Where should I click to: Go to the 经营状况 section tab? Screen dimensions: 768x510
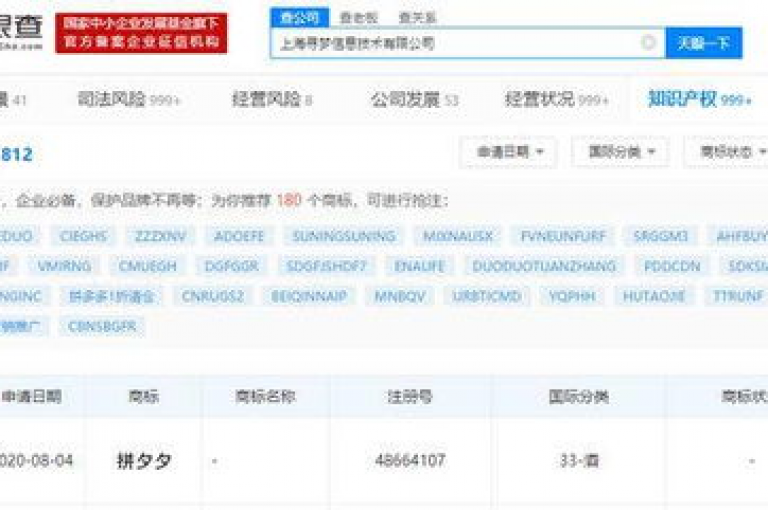[x=556, y=99]
